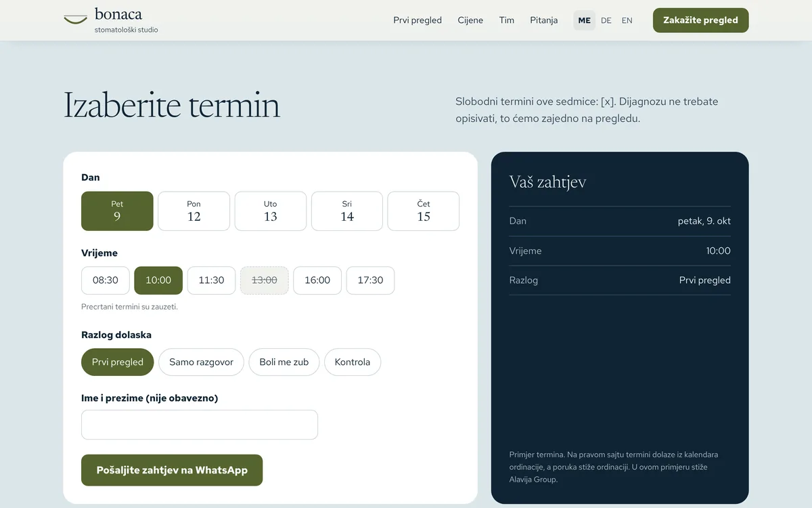Select day Pet 9
Screen dimensions: 812x508
coord(117,211)
